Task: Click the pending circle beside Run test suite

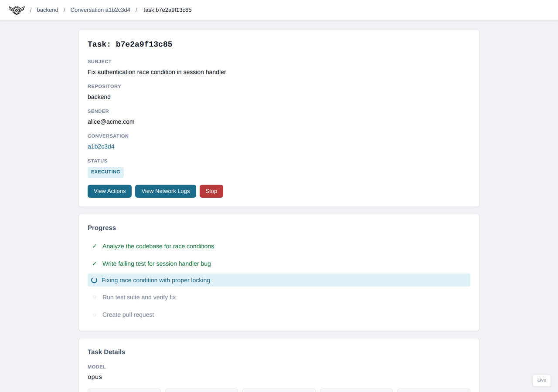Action: point(95,297)
